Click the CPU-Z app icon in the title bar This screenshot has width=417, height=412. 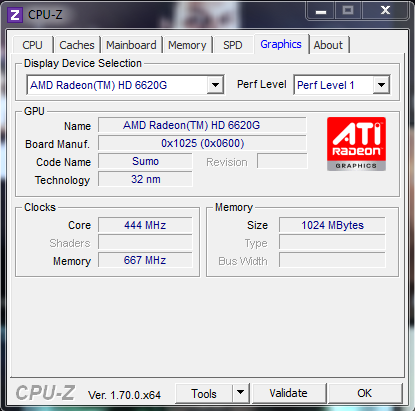(x=15, y=15)
